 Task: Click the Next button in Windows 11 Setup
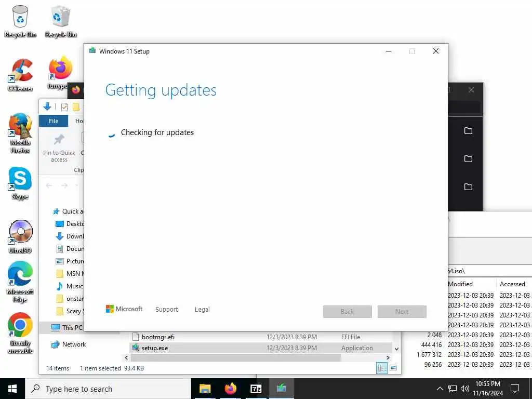402,312
